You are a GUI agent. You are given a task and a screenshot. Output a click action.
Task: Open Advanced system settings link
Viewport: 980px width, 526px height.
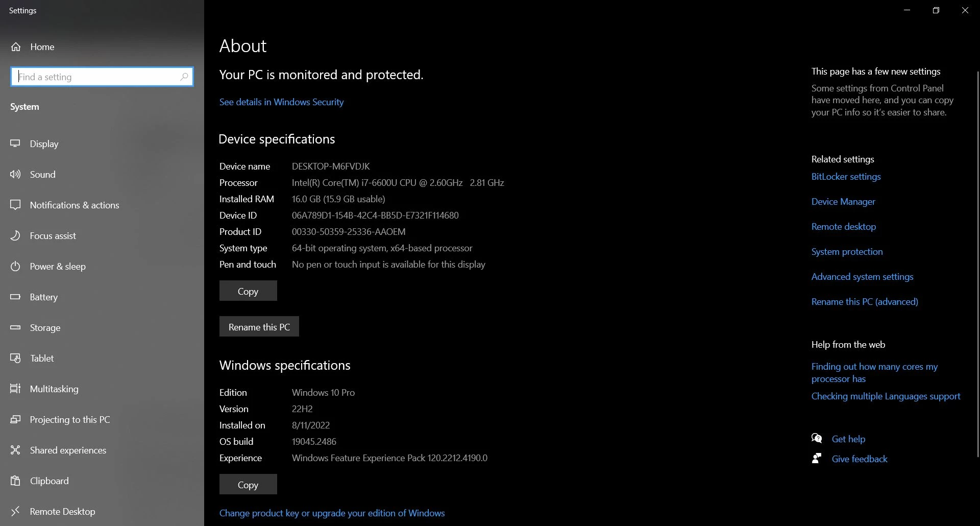[862, 277]
